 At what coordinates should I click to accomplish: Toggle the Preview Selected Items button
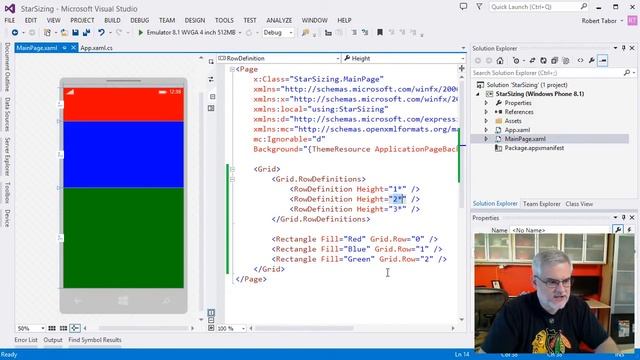point(603,60)
